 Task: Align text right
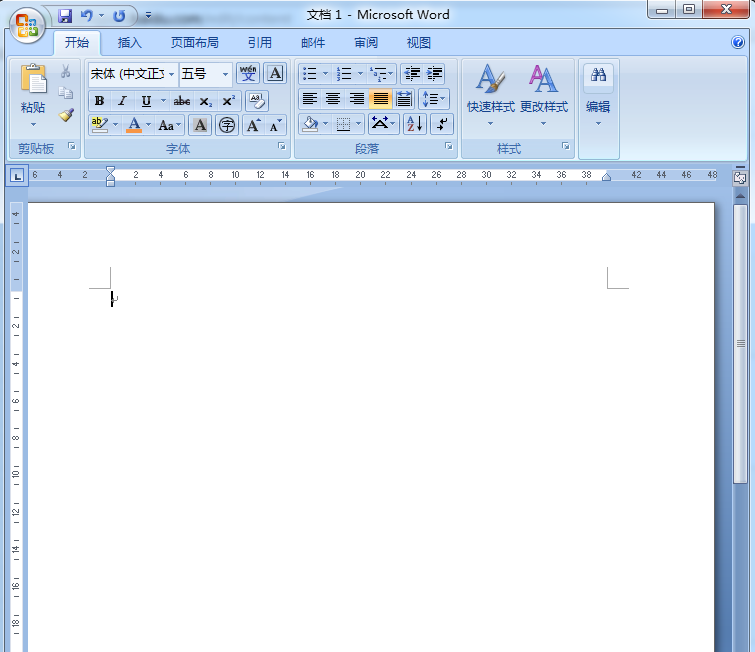tap(356, 99)
